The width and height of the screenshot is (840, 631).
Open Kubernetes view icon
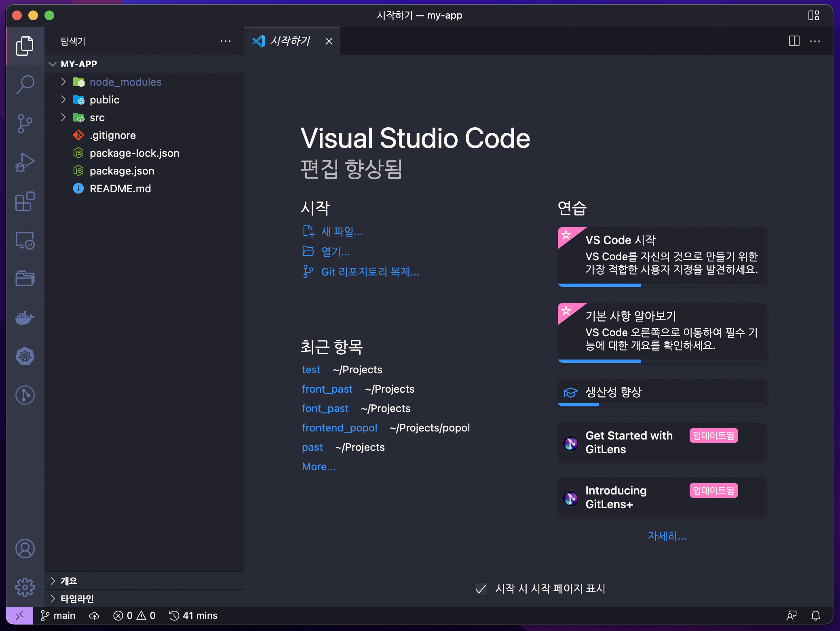[x=25, y=356]
